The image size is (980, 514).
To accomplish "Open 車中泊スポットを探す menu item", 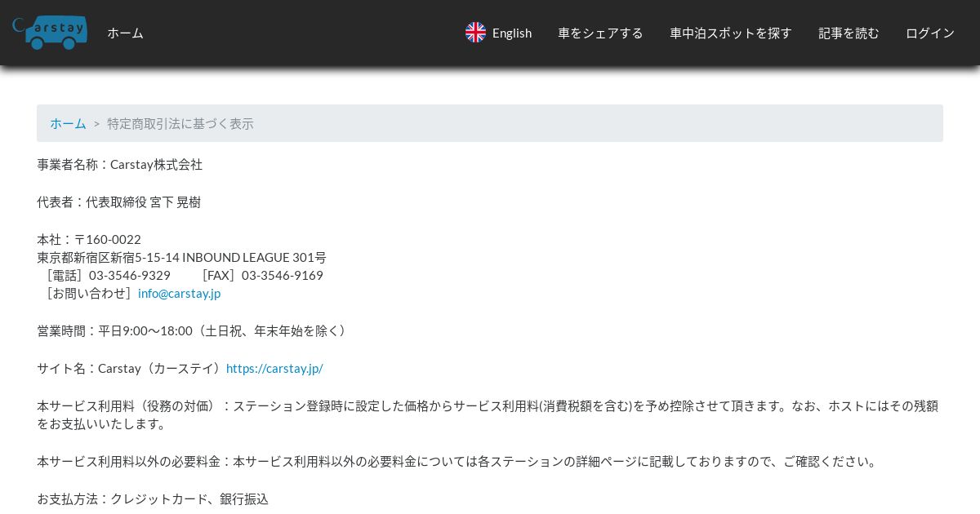I will 731,33.
